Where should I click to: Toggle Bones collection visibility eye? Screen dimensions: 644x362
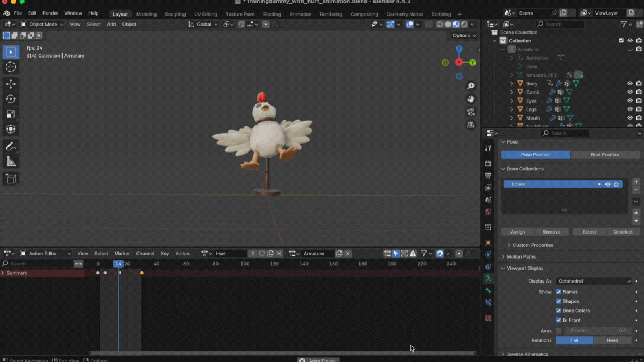608,184
